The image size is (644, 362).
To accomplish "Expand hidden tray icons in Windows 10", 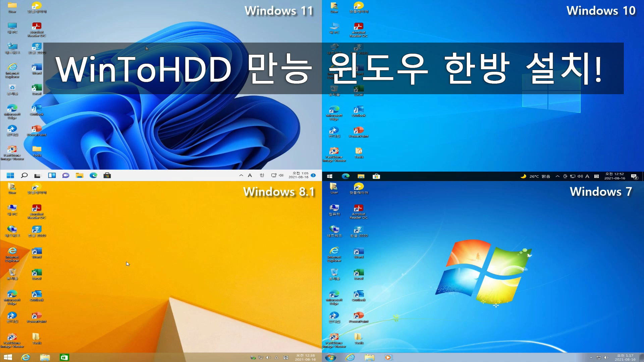I will [x=557, y=176].
